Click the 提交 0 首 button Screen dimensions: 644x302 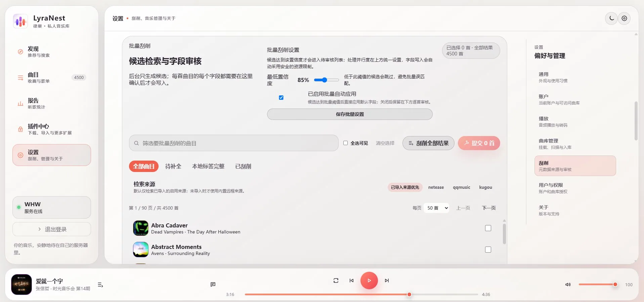(479, 143)
